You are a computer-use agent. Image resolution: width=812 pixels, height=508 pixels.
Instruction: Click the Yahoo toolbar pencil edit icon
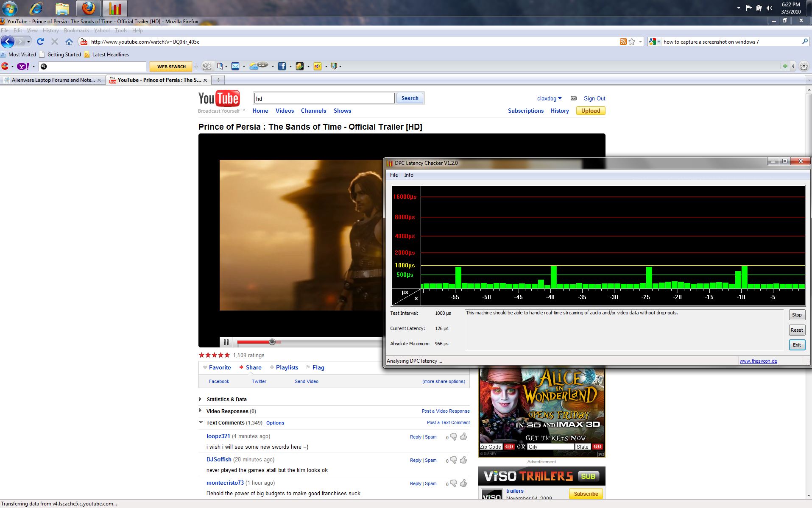[x=207, y=66]
